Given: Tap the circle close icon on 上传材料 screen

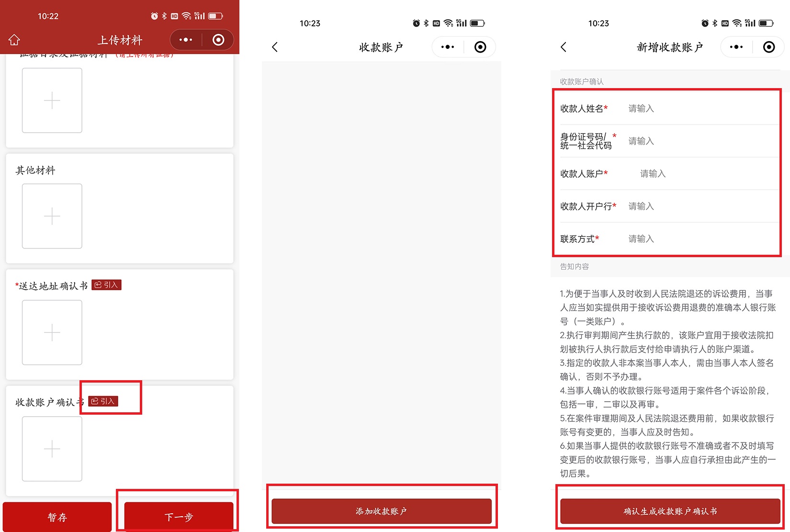Looking at the screenshot, I should 218,40.
